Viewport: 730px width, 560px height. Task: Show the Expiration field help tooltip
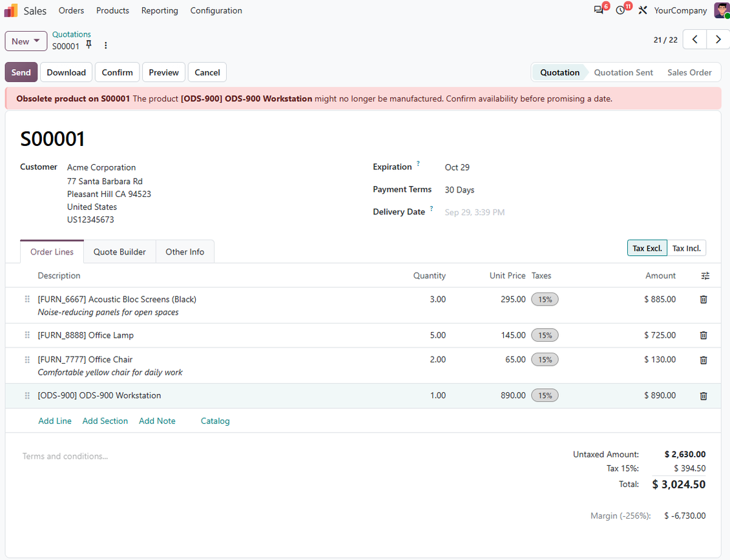(x=418, y=163)
